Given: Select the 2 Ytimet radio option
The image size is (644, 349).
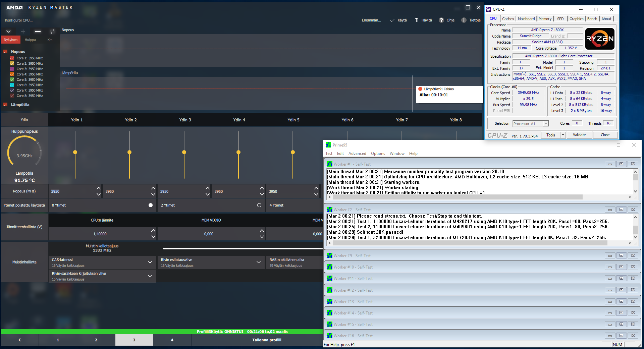Looking at the screenshot, I should [259, 205].
